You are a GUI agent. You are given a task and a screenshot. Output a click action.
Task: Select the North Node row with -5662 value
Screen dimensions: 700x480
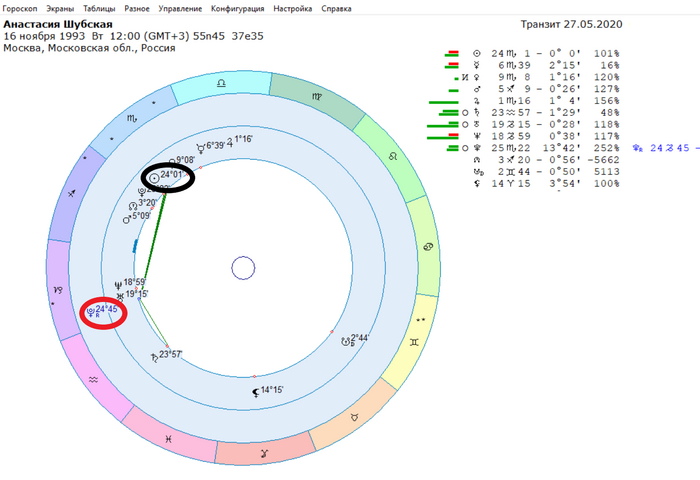click(546, 160)
